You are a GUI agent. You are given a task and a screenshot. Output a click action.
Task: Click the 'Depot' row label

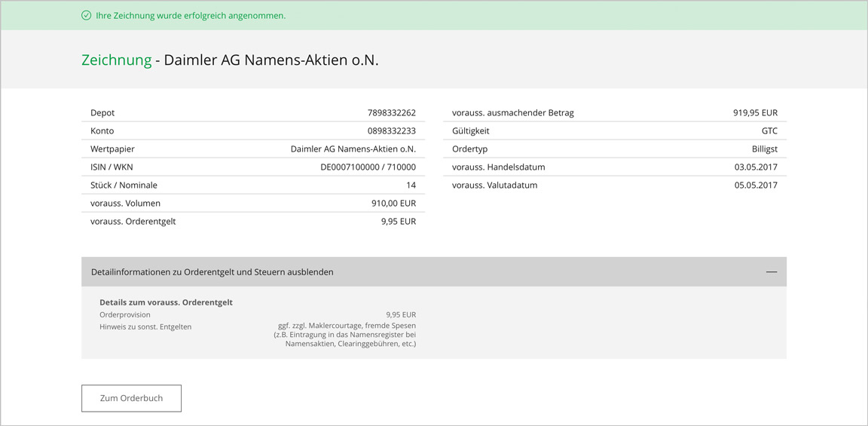102,113
